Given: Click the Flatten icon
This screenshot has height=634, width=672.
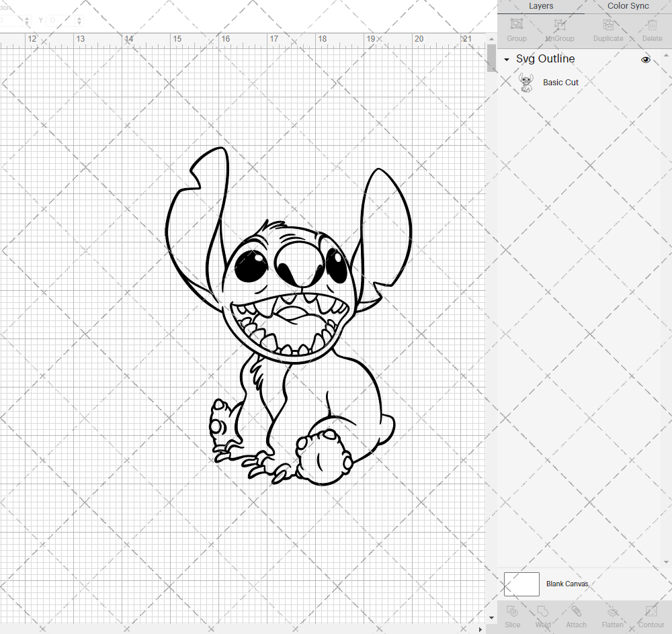Looking at the screenshot, I should tap(612, 611).
